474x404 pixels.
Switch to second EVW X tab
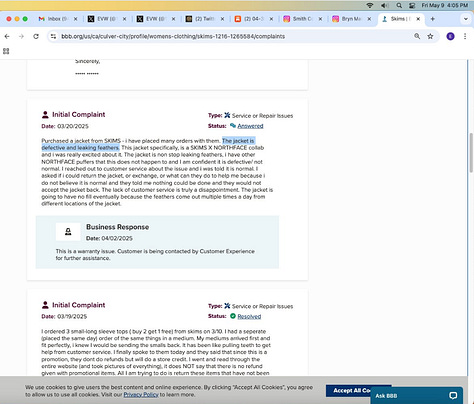(156, 19)
